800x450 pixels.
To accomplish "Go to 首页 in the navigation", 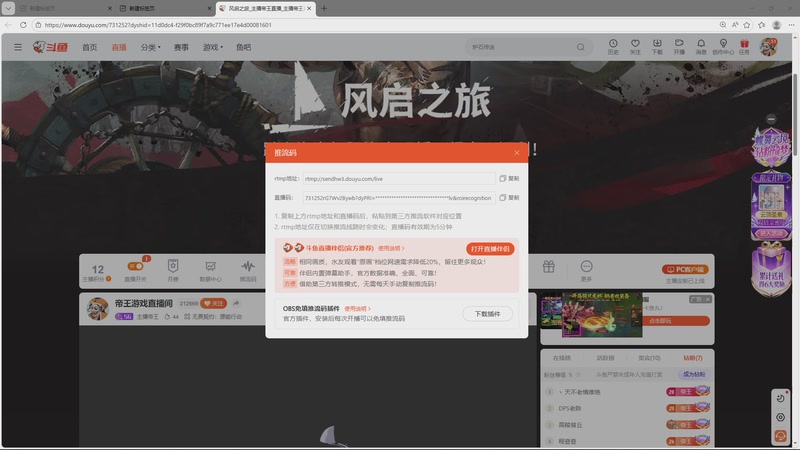I will (89, 47).
